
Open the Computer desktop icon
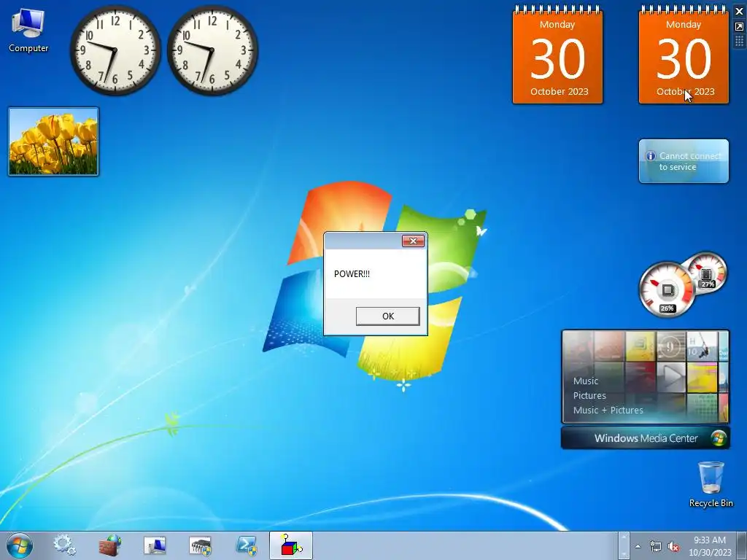[x=28, y=31]
